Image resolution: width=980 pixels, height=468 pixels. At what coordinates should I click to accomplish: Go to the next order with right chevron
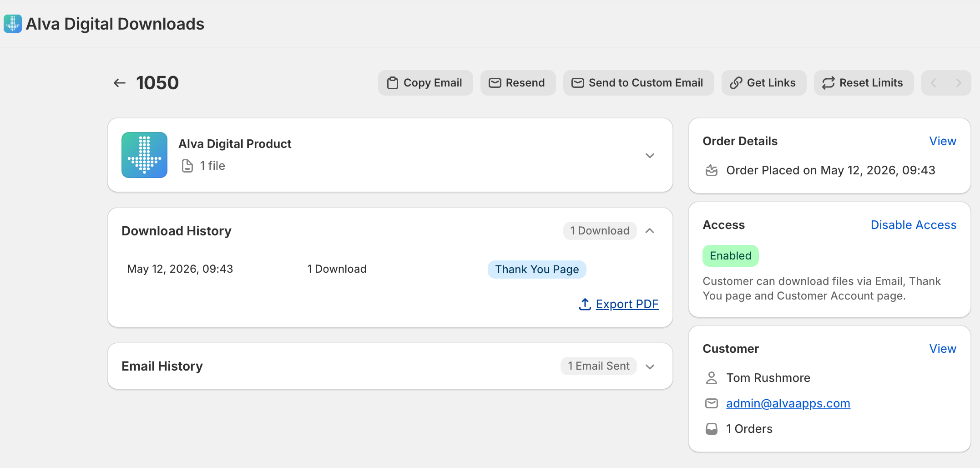click(959, 83)
